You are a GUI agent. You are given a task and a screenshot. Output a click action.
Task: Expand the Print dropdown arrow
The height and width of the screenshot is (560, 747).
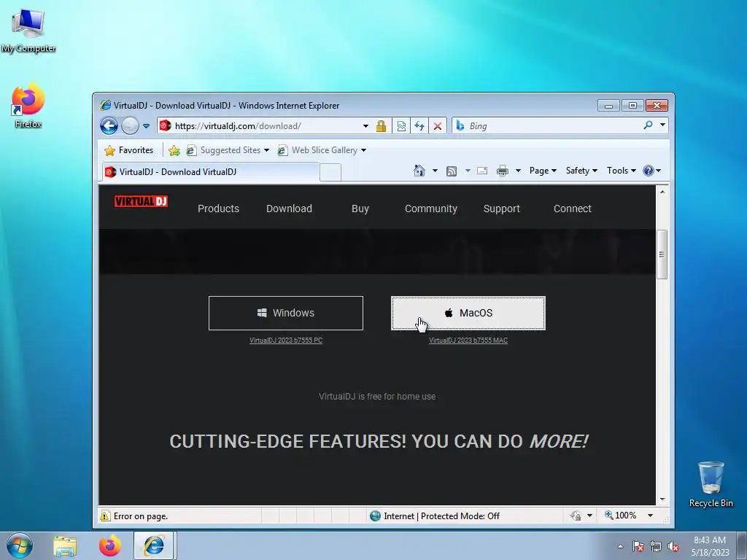(x=518, y=171)
